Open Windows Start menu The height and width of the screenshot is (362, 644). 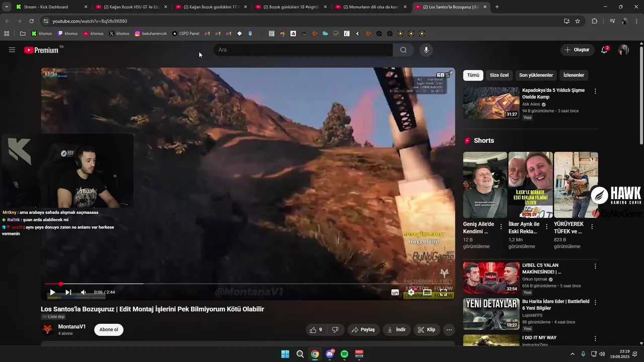(285, 354)
